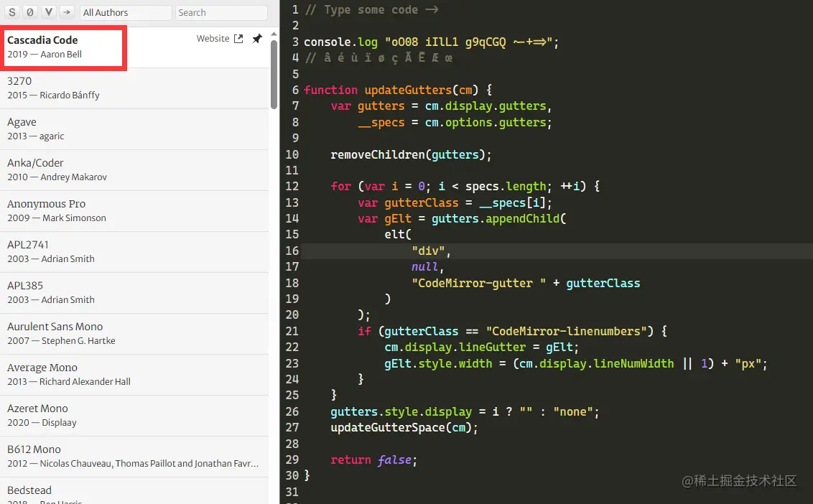Click the font list scrollbar up arrow
The image size is (813, 504).
[274, 34]
